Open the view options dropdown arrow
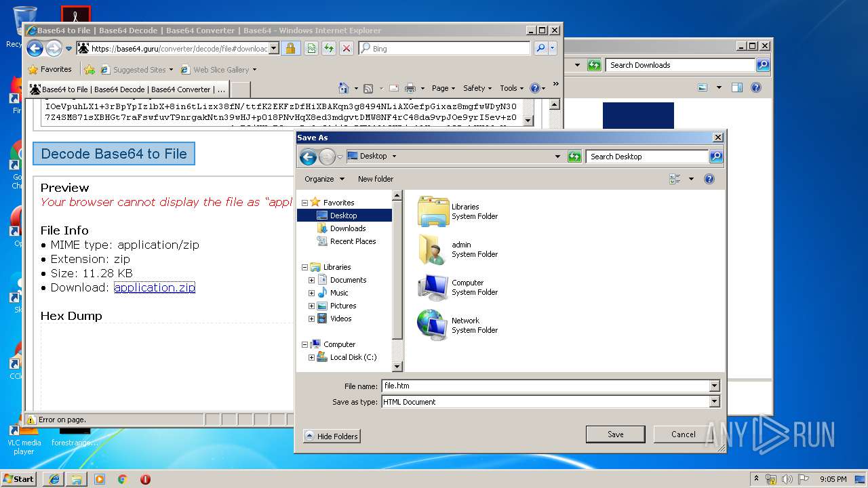Viewport: 868px width, 488px height. (x=691, y=179)
